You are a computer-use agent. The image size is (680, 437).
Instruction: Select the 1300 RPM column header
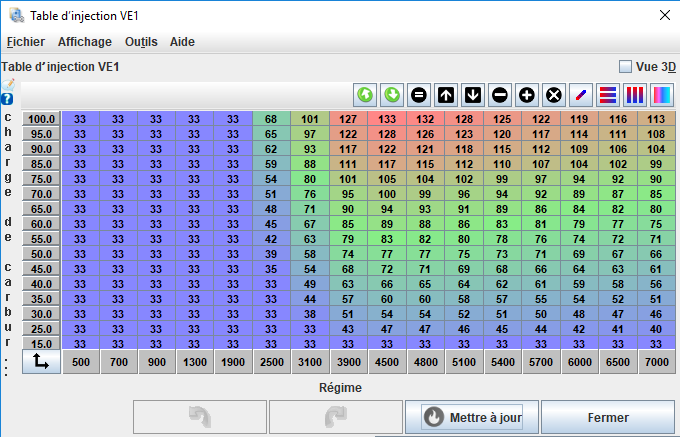coord(195,362)
